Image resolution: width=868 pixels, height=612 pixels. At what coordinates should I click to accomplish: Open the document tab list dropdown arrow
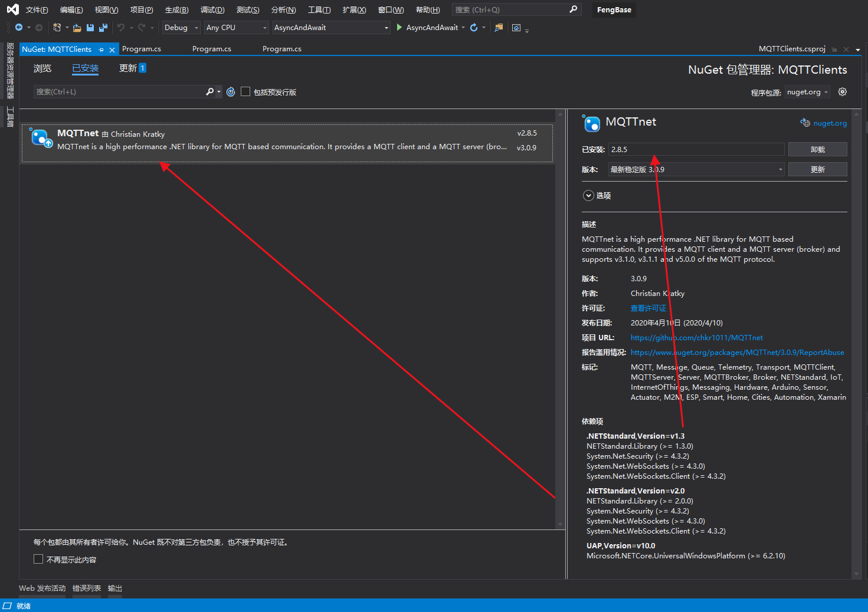[x=858, y=50]
